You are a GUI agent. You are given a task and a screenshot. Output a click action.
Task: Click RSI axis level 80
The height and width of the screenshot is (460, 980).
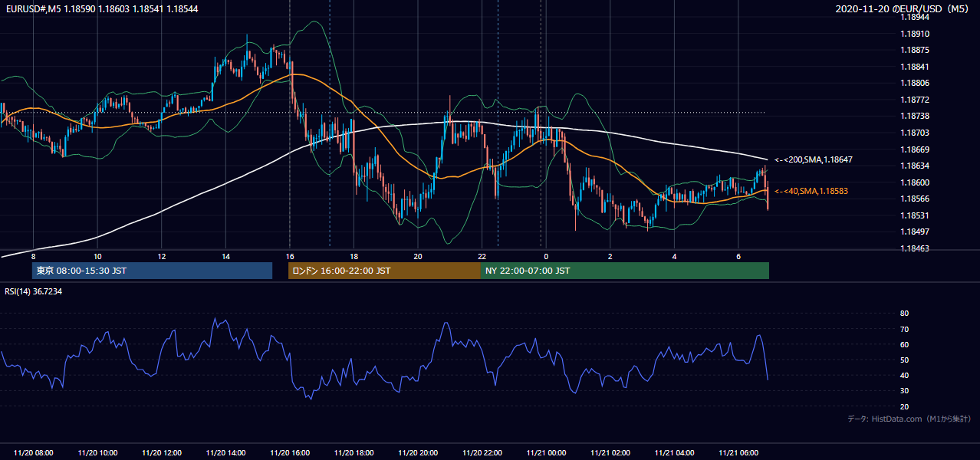coord(904,314)
